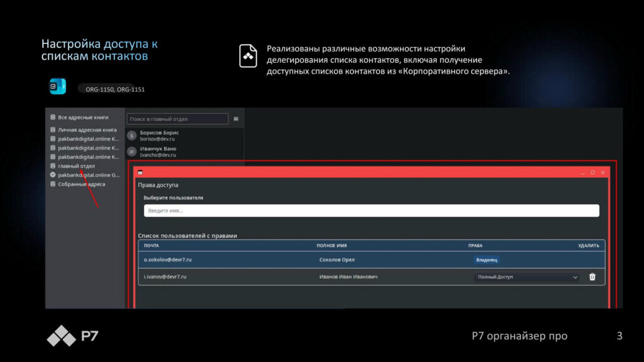Screen dimensions: 644x362
Task: Open Личная адресная книга in the sidebar
Action: click(87, 129)
